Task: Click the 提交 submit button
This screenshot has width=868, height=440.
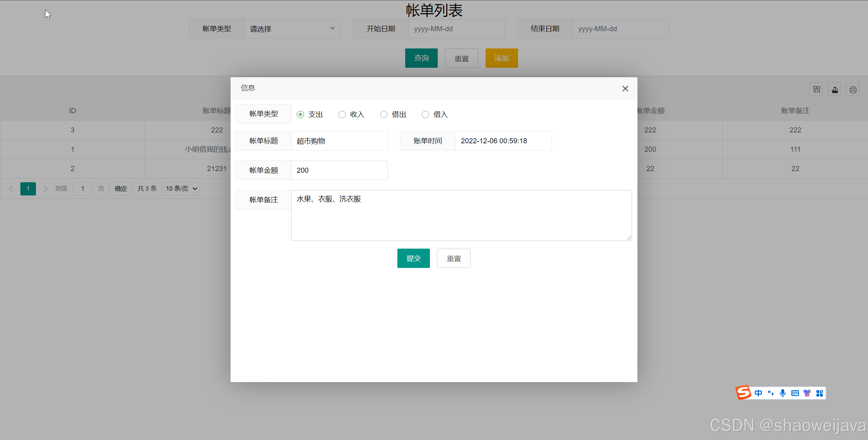Action: coord(413,258)
